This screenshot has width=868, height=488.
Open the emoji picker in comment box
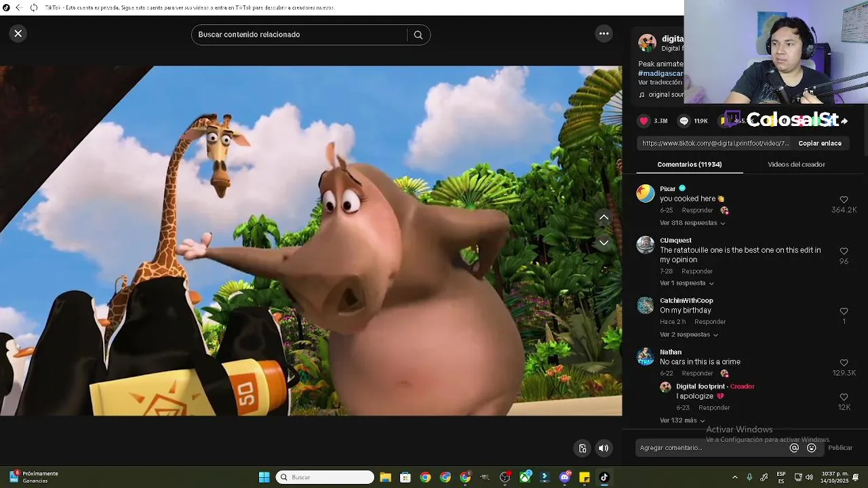coord(812,448)
